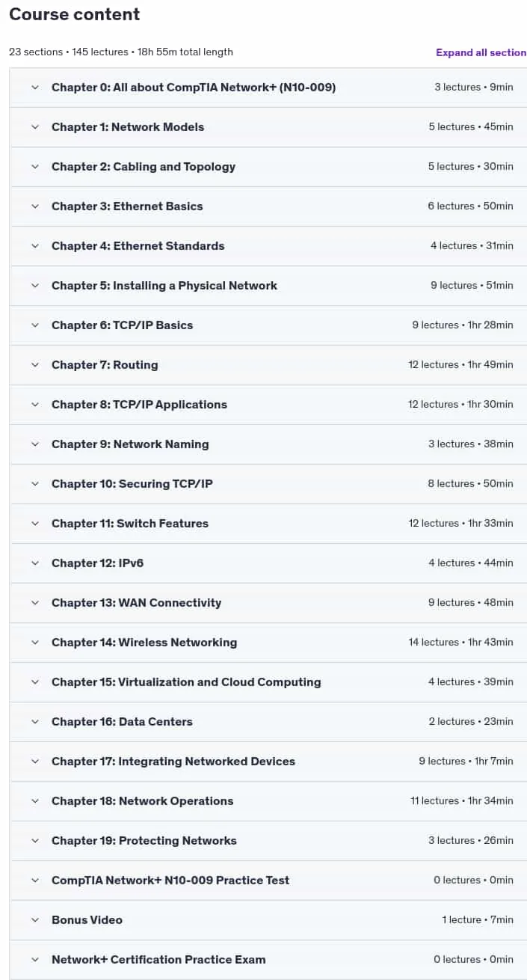The height and width of the screenshot is (980, 527).
Task: Expand Chapter 11: Switch Features
Action: coord(268,524)
